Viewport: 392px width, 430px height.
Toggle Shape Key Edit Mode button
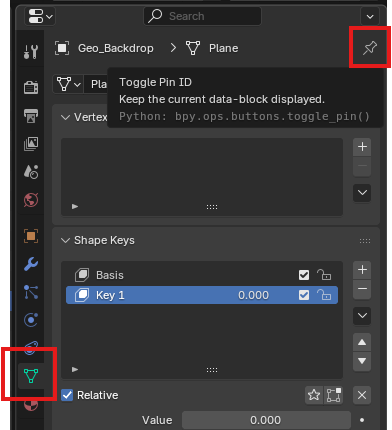tap(334, 395)
